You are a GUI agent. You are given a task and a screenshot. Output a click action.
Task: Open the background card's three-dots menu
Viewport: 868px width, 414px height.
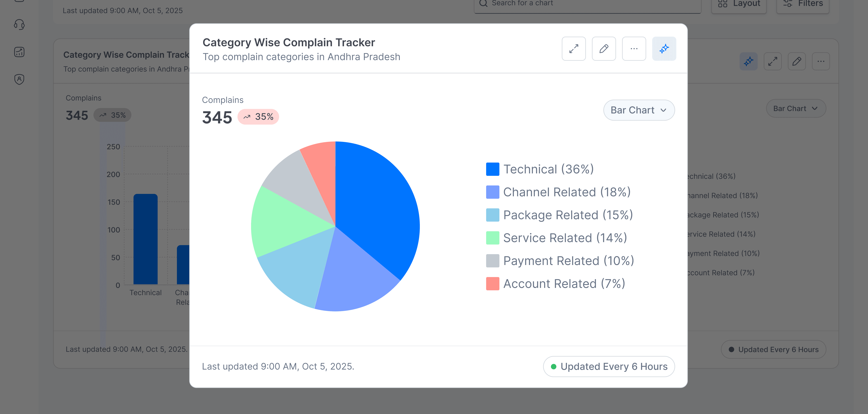[821, 61]
